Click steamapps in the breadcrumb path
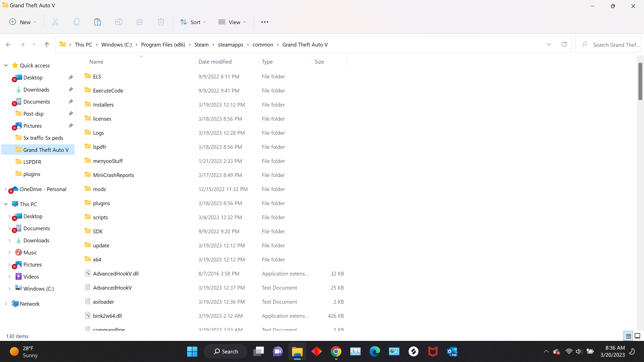Image resolution: width=644 pixels, height=362 pixels. (x=230, y=45)
